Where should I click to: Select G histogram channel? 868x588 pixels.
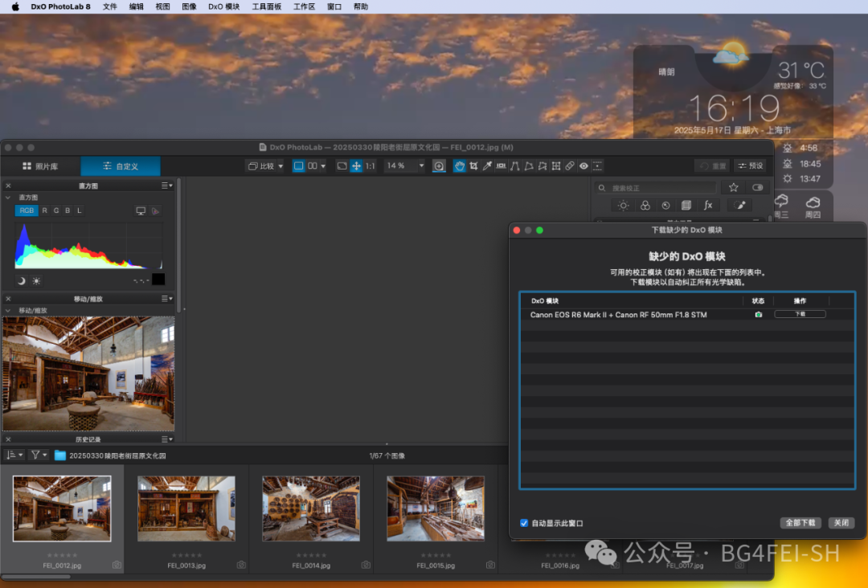56,210
